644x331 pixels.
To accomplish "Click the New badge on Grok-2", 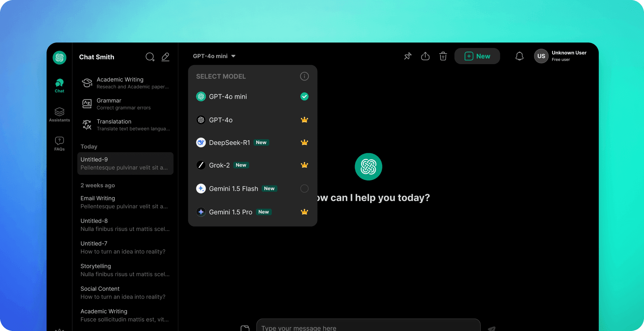I will 241,165.
